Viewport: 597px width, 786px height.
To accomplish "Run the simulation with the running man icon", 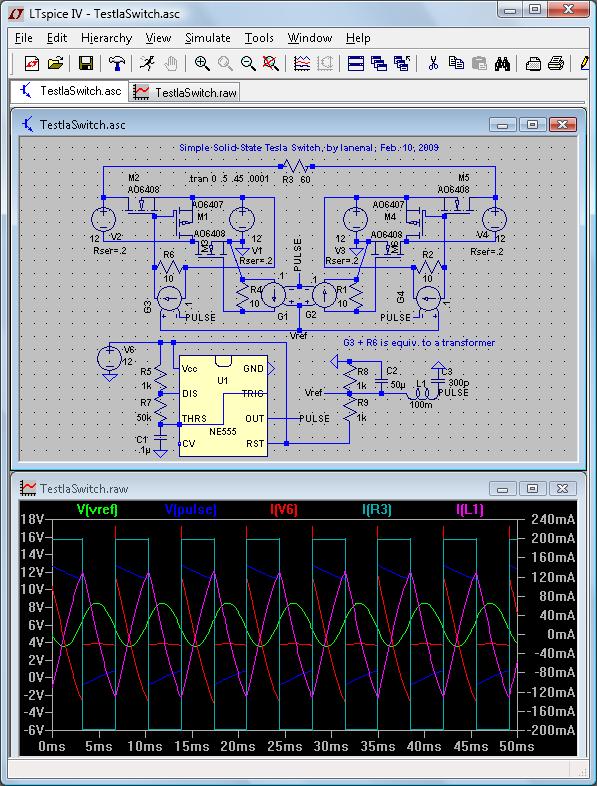I will pos(147,63).
